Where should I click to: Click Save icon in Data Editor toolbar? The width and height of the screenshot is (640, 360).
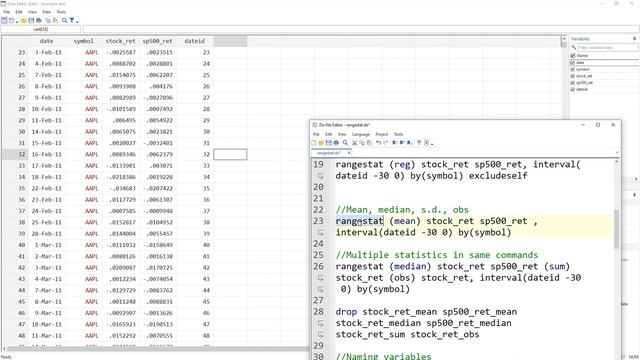31,20
